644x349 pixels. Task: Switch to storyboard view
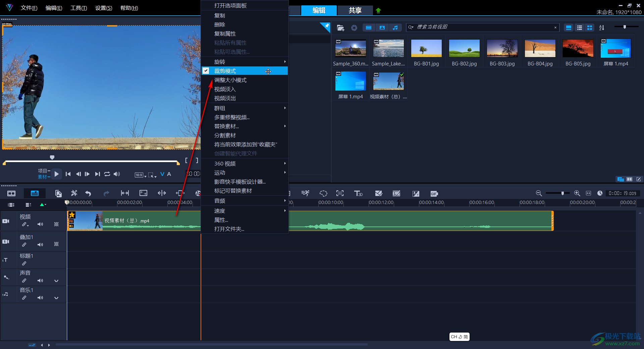(11, 193)
